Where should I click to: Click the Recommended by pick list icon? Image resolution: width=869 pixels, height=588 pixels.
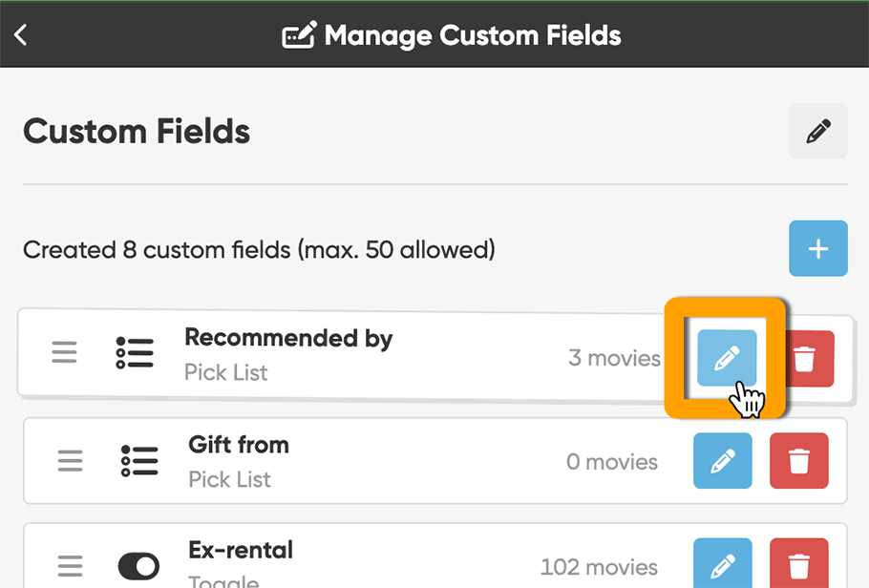pyautogui.click(x=135, y=352)
